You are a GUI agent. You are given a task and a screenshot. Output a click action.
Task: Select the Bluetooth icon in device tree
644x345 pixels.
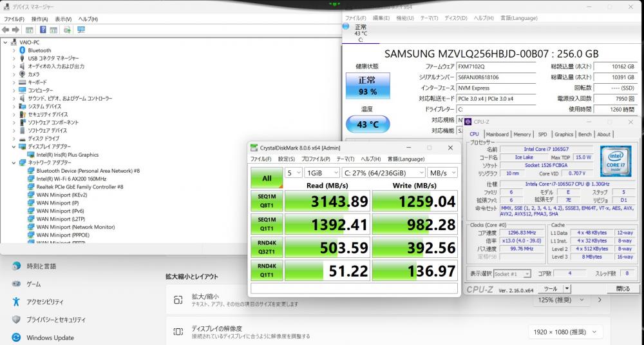[x=22, y=50]
